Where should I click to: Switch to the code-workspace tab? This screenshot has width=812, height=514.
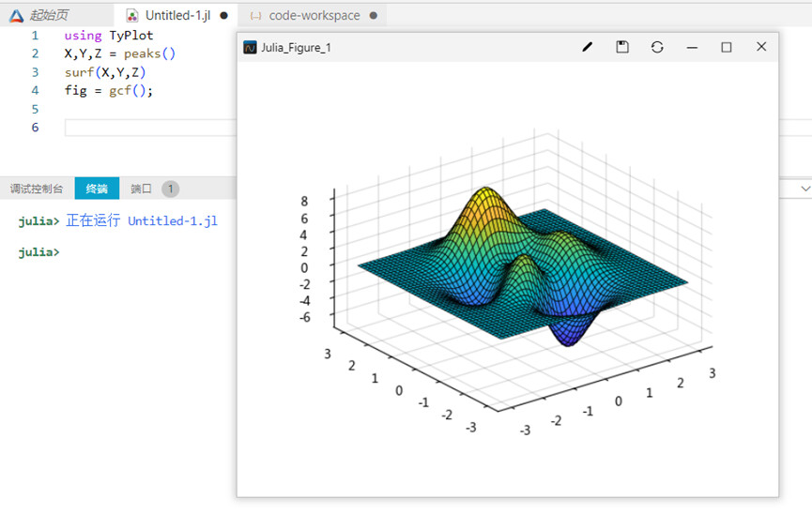click(314, 16)
